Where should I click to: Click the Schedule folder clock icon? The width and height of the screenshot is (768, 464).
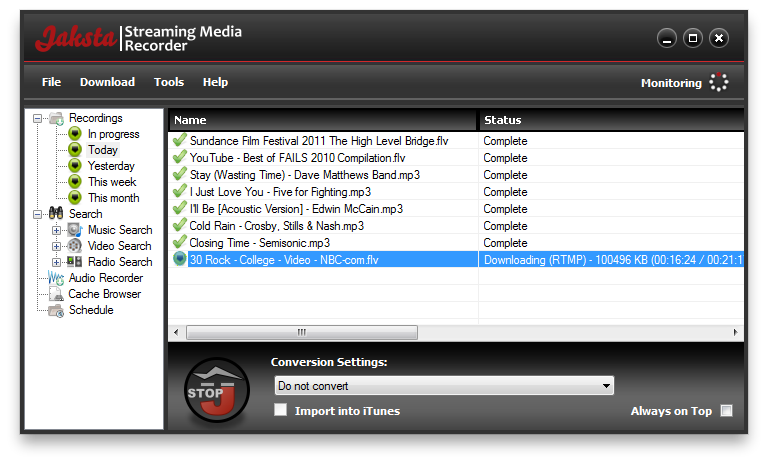[56, 310]
